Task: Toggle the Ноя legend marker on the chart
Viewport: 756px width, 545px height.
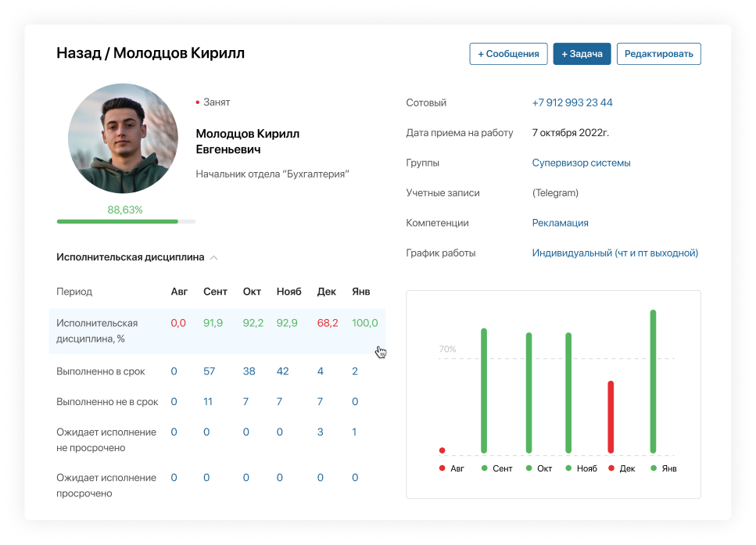Action: click(567, 468)
